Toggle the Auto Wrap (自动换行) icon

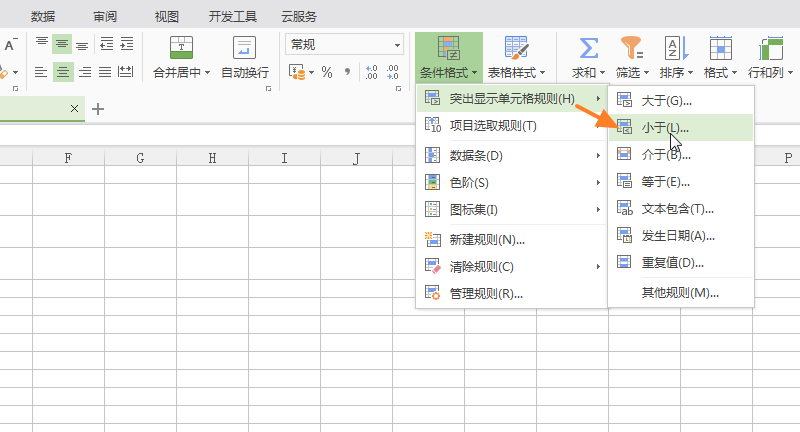click(244, 48)
